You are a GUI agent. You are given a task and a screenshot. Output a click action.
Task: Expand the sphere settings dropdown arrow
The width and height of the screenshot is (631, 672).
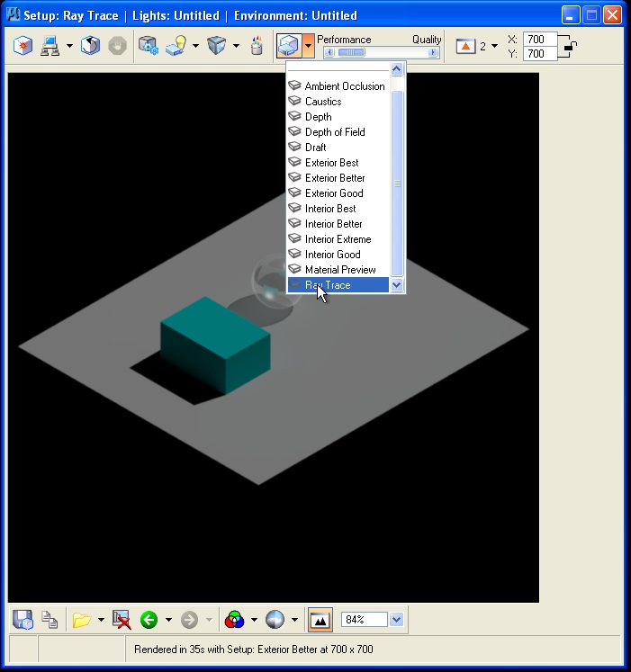(294, 620)
